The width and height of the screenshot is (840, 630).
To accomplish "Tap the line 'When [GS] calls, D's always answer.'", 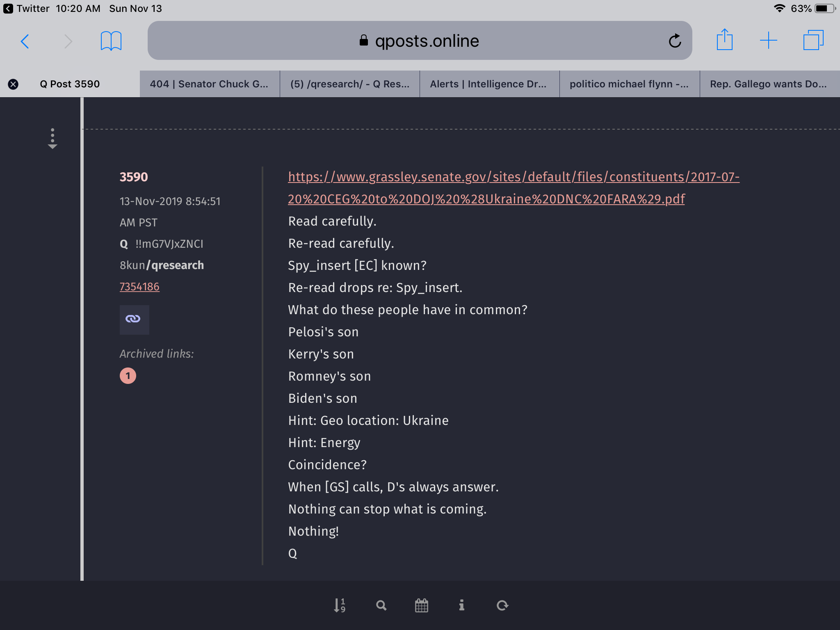I will [x=393, y=487].
